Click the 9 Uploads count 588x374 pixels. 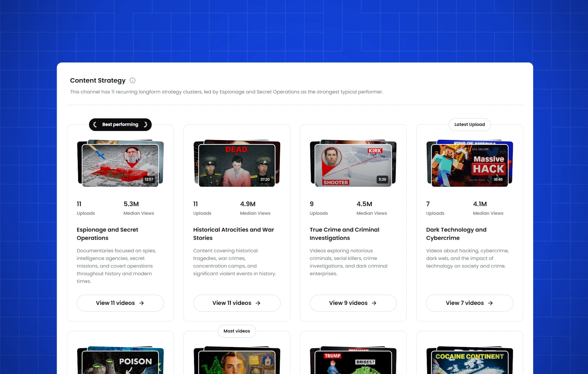311,204
